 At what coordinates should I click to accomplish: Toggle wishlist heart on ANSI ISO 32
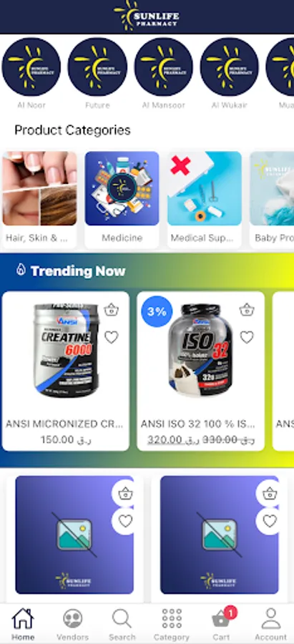point(246,338)
